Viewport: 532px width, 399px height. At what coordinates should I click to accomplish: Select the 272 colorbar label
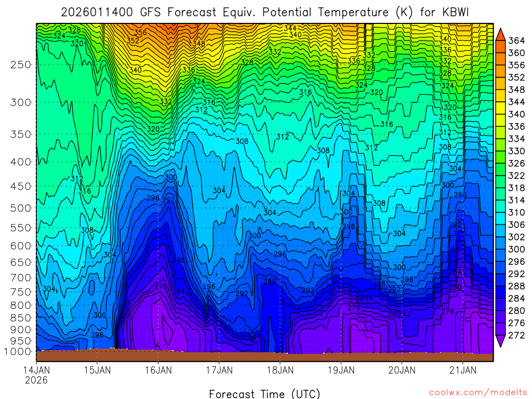click(516, 335)
